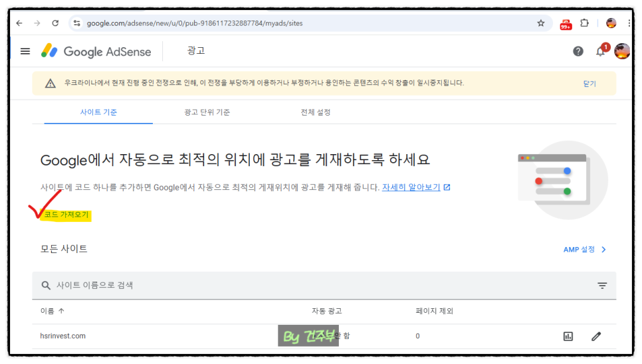Open the Chrome three-dot menu
Viewport: 642px width, 364px height.
[629, 23]
